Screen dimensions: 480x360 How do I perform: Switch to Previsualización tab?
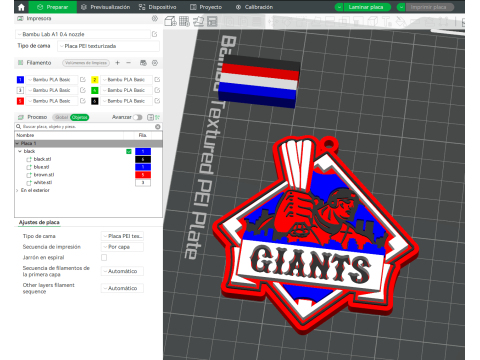tap(105, 7)
